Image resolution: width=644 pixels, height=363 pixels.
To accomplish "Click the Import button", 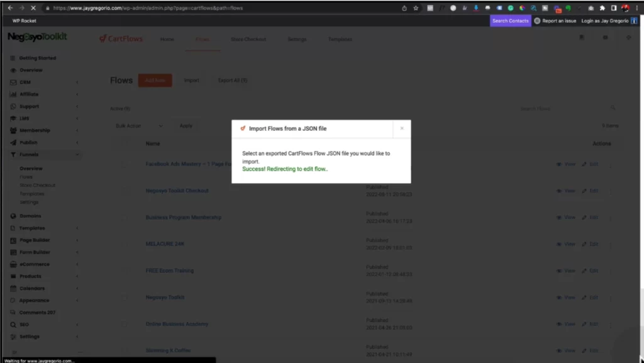I will (191, 80).
